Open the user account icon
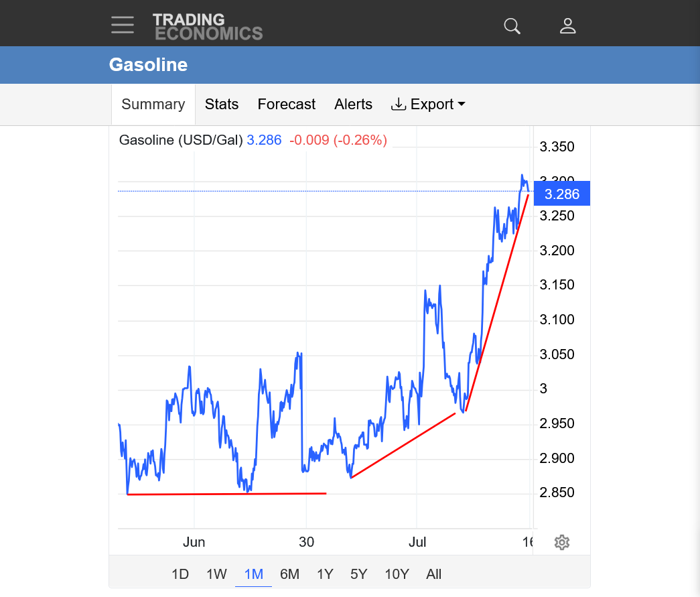Screen dimensions: 700x597 (567, 26)
